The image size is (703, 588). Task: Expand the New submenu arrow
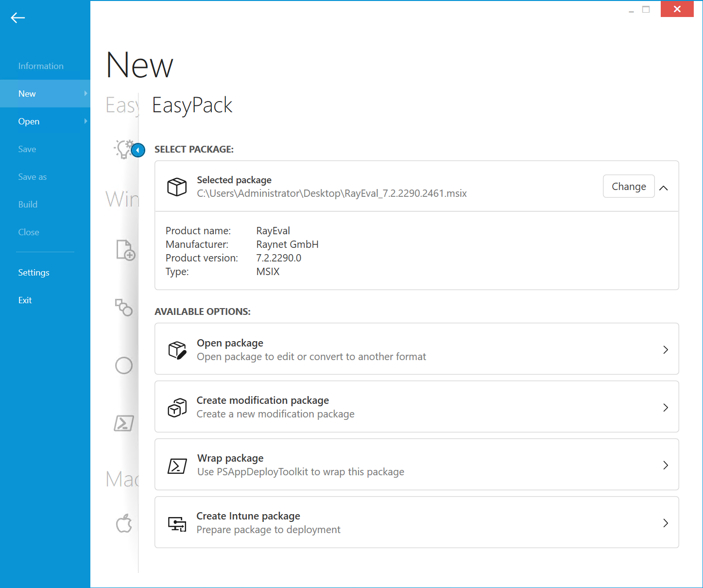point(86,93)
